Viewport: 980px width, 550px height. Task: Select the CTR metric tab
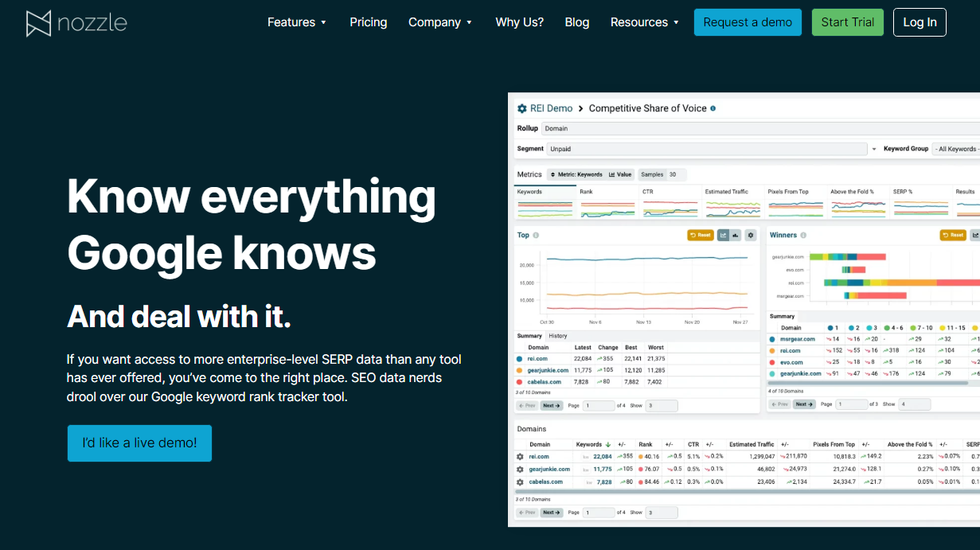[x=670, y=202]
